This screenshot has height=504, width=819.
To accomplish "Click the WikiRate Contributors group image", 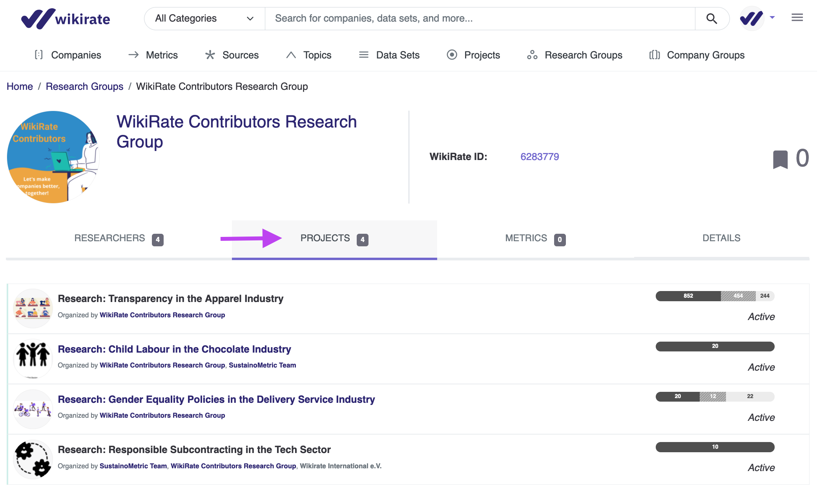I will pyautogui.click(x=53, y=157).
